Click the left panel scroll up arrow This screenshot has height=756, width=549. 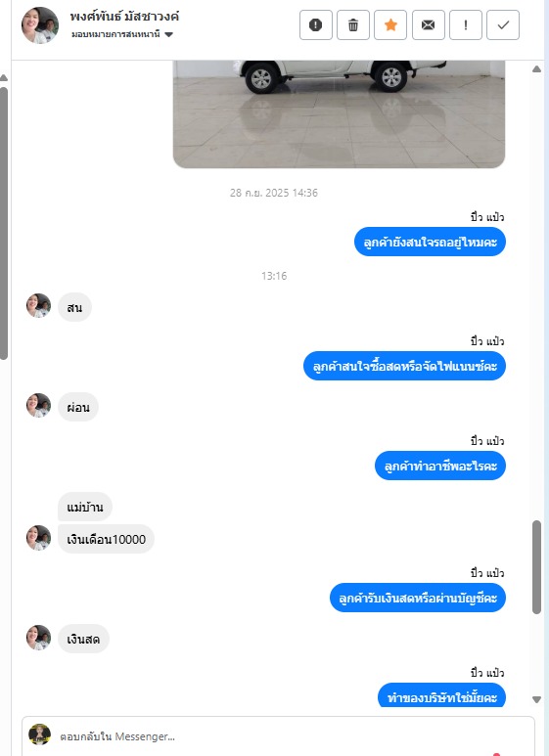tap(4, 77)
